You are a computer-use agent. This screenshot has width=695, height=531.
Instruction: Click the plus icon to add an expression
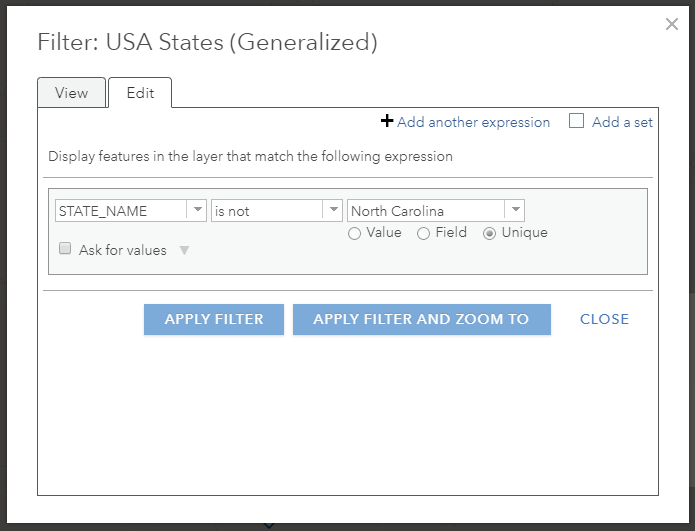click(x=387, y=122)
